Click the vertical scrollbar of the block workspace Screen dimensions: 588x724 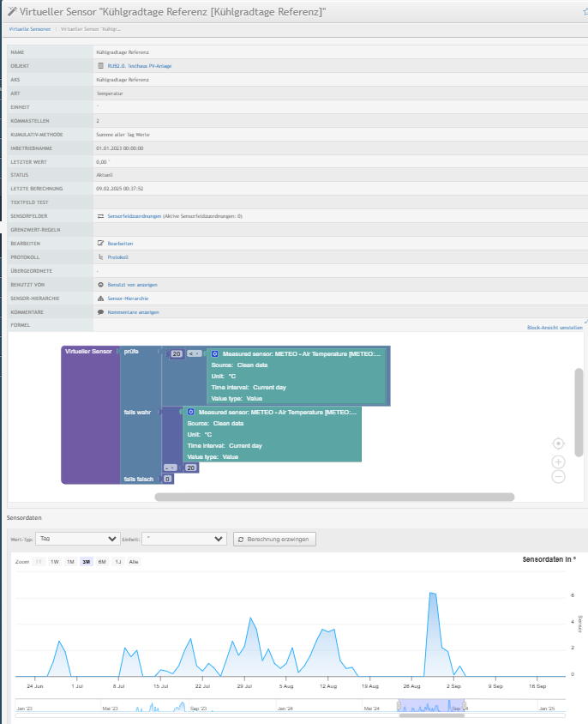coord(579,413)
